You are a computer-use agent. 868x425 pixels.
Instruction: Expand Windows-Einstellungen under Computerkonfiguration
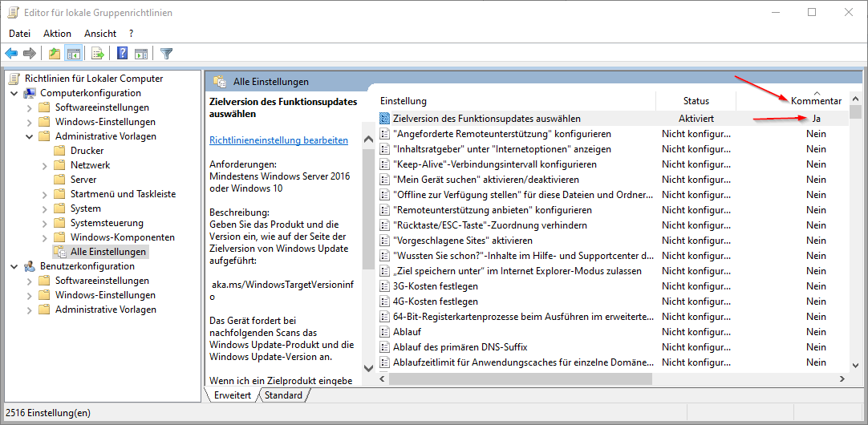[29, 122]
